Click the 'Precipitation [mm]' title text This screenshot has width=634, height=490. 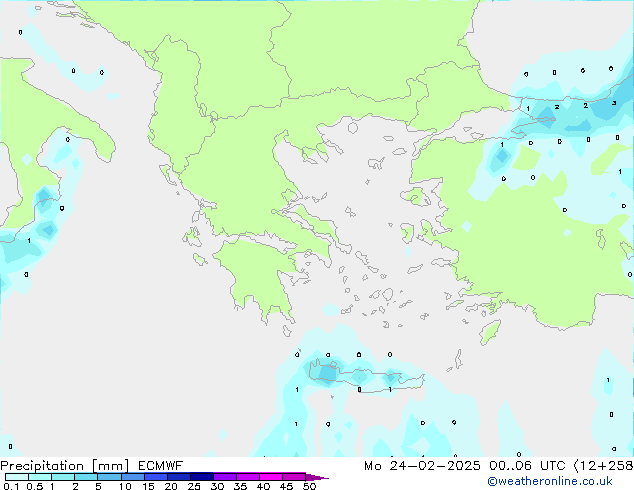65,466
